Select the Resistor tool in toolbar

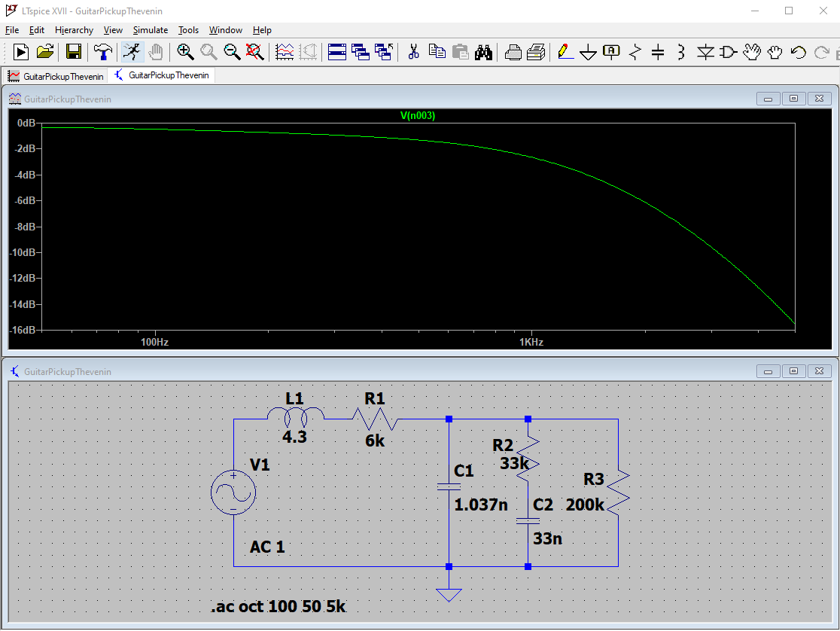(x=635, y=52)
